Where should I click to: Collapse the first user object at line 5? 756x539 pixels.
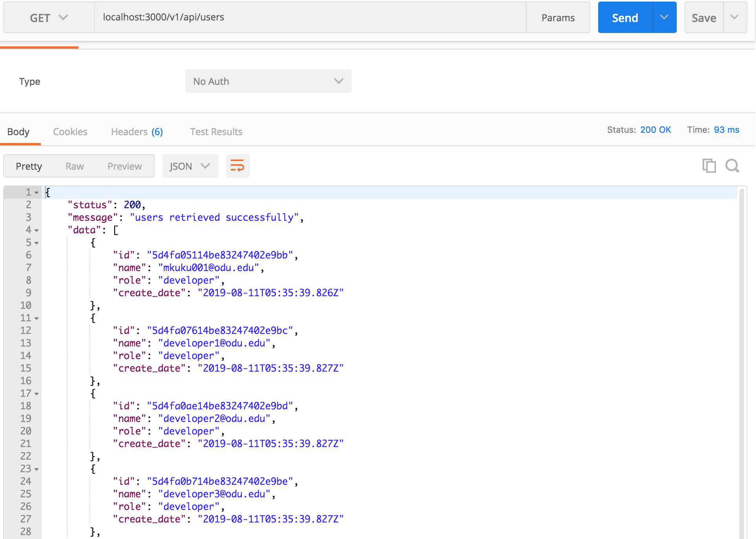37,243
